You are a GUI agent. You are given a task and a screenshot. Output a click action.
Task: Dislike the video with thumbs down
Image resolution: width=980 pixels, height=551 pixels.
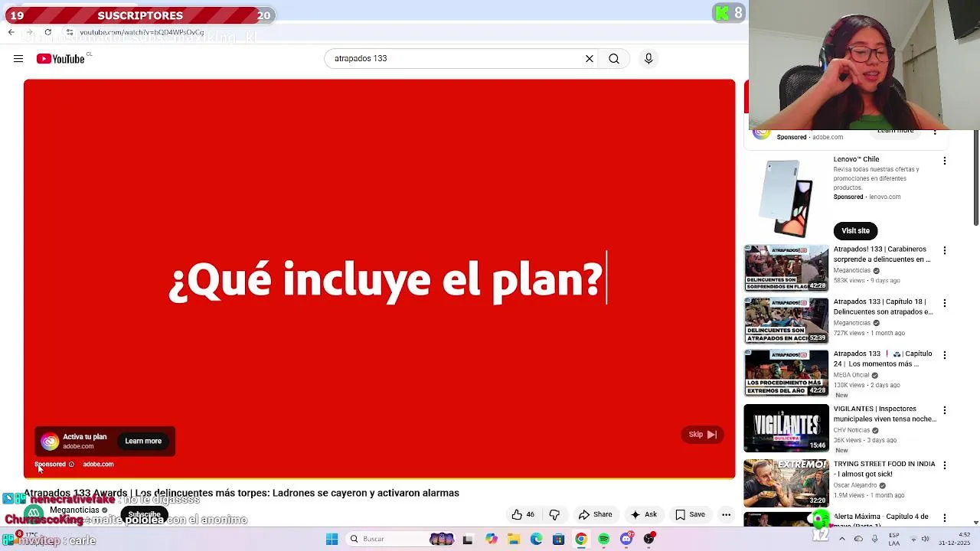(x=554, y=515)
